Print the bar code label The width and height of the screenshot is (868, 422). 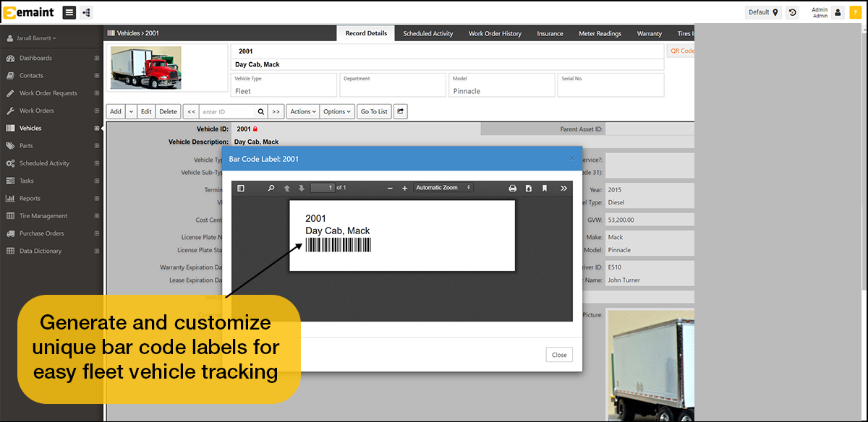[x=513, y=188]
